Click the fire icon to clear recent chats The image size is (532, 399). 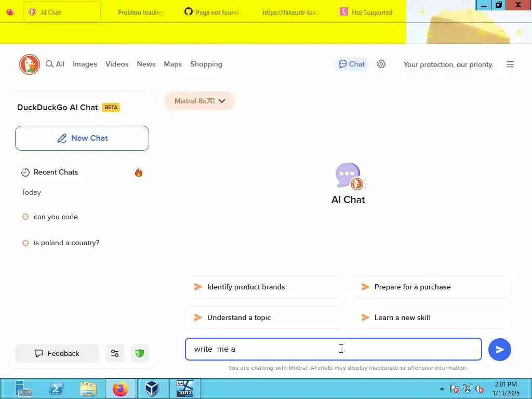tap(138, 172)
